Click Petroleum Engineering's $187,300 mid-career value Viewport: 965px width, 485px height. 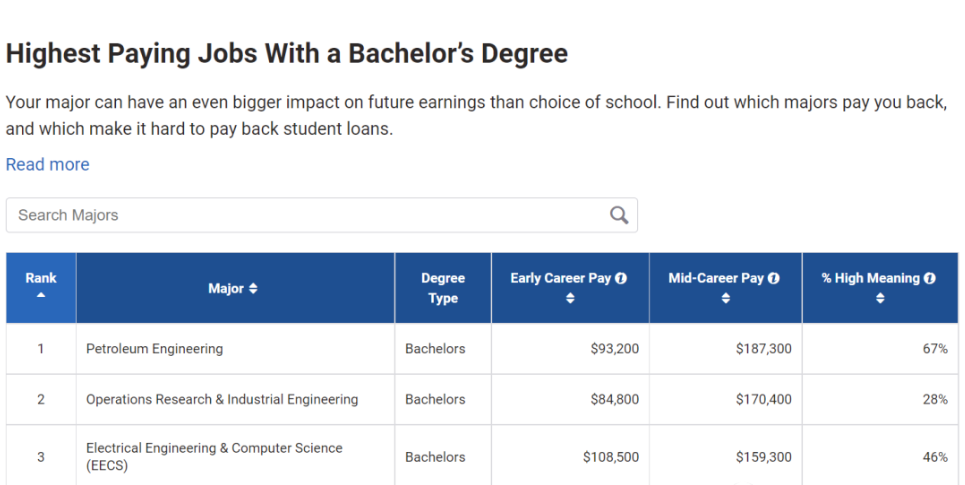click(x=764, y=349)
